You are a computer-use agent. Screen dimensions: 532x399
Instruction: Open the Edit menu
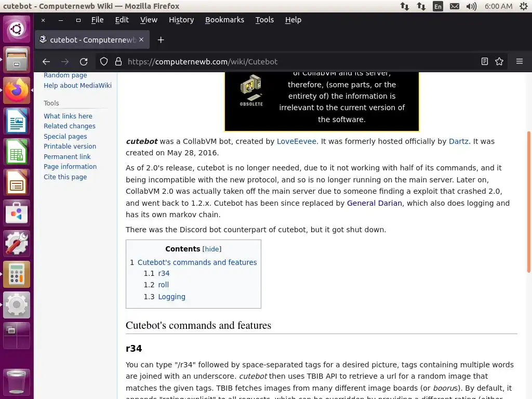coord(122,20)
